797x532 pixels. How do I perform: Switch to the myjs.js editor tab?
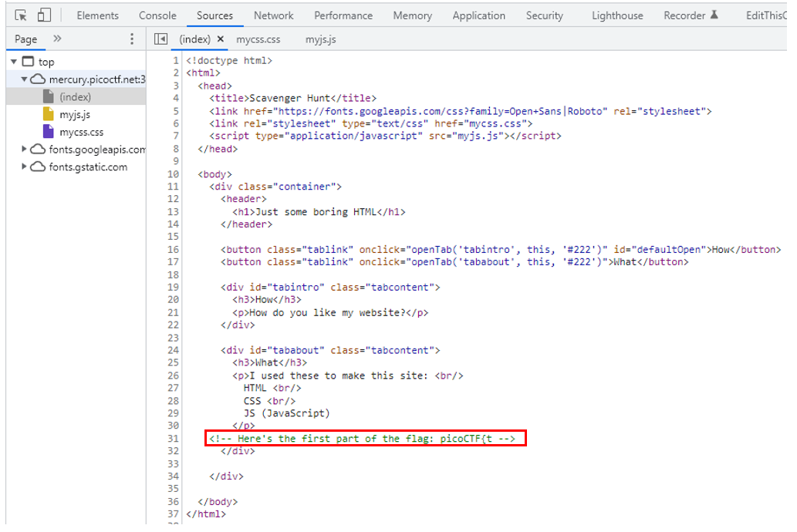point(321,39)
